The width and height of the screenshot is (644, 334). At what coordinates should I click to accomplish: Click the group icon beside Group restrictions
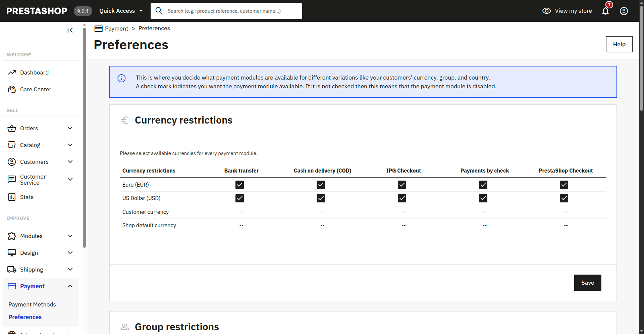pyautogui.click(x=125, y=327)
